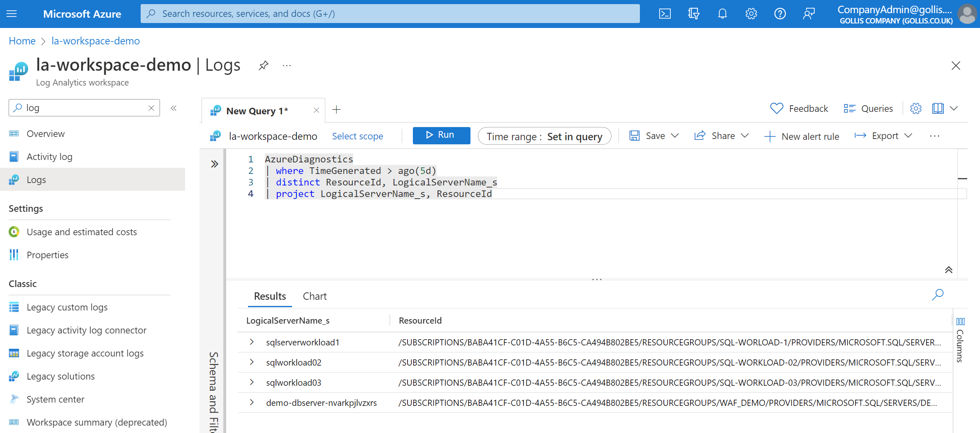Pin the Logs page to dashboard
The height and width of the screenshot is (433, 980).
263,65
